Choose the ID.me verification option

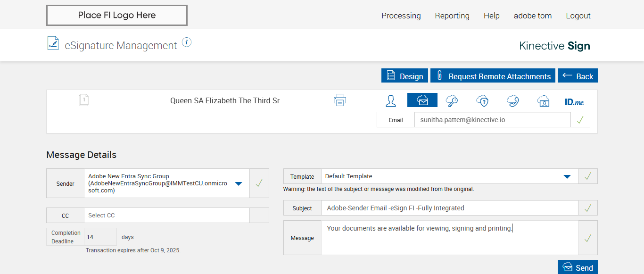point(574,101)
